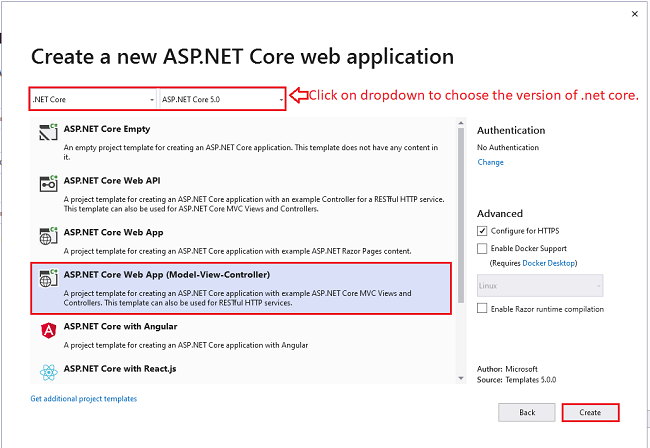
Task: Click the Create button
Action: pyautogui.click(x=590, y=412)
